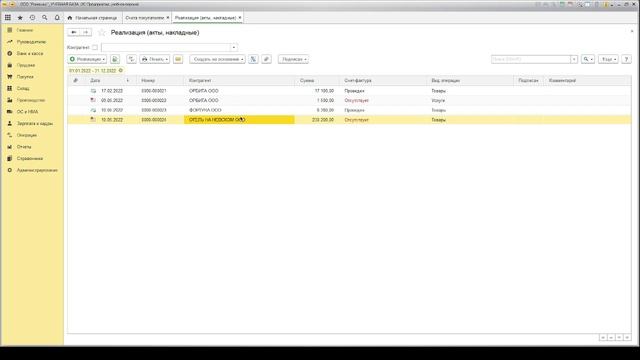Open the global search magnifier icon
This screenshot has height=360, width=640.
[x=44, y=18]
